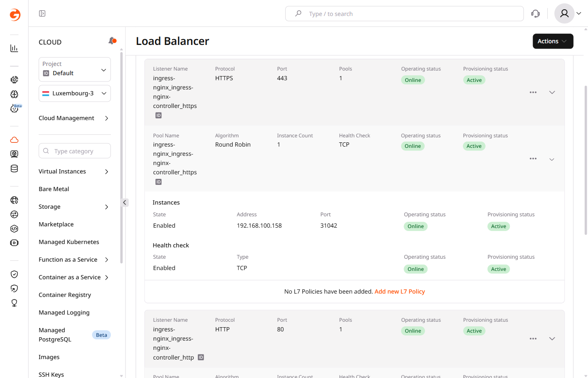The width and height of the screenshot is (588, 378).
Task: Open the monitor with cube icon in left rail
Action: (14, 154)
